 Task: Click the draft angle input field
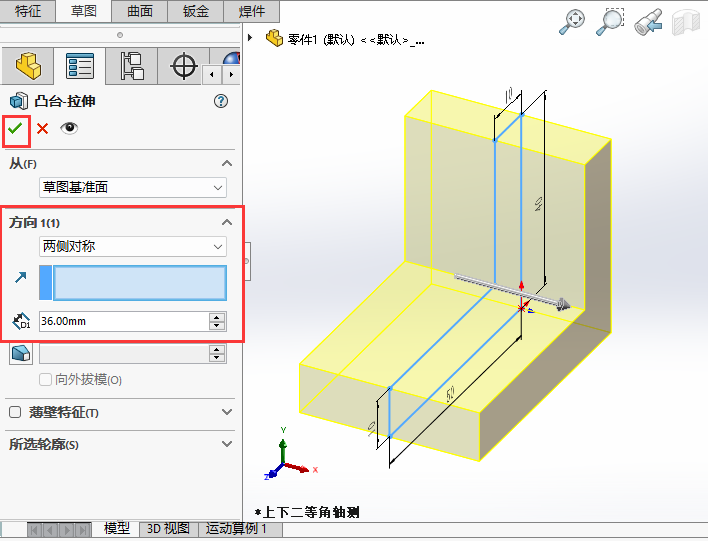click(124, 354)
